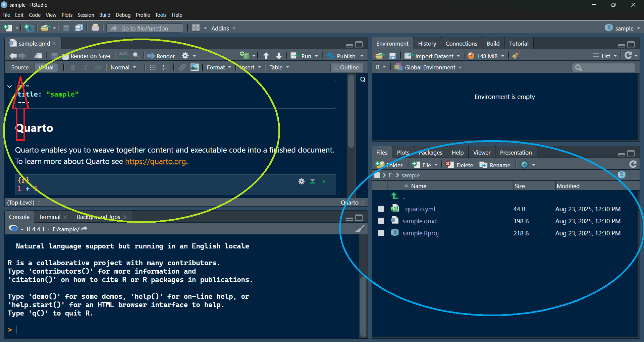Click the Save all documents icon
Screen dimensions: 644x342
(x=79, y=28)
